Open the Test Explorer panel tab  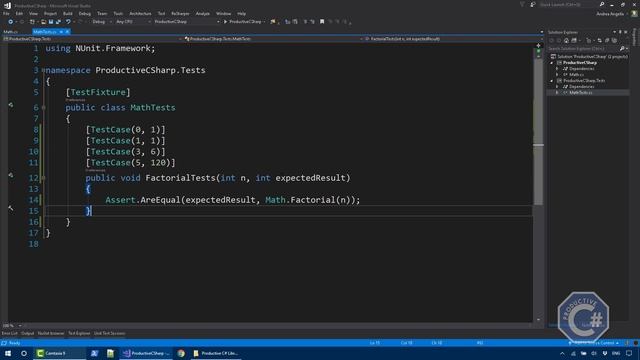point(79,333)
